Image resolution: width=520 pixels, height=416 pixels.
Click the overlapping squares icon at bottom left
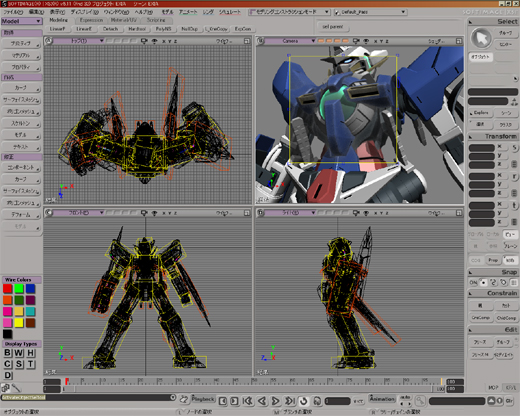pos(5,388)
